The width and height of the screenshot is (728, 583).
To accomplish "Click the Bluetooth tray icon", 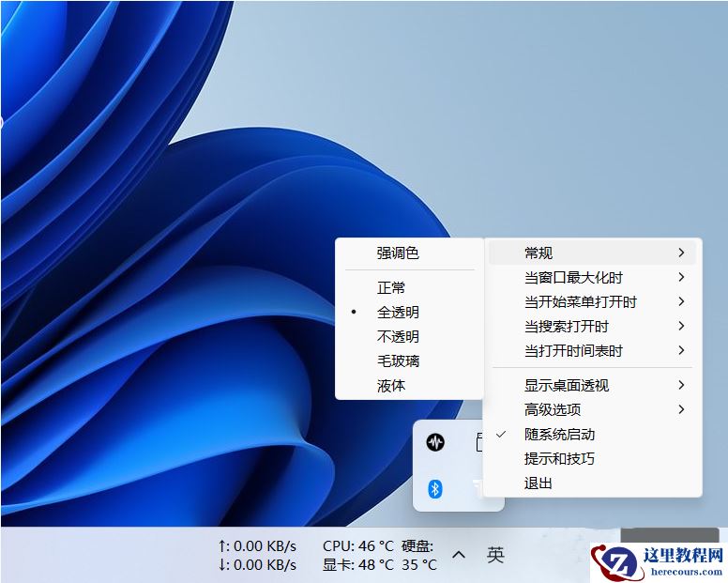I will pos(435,489).
